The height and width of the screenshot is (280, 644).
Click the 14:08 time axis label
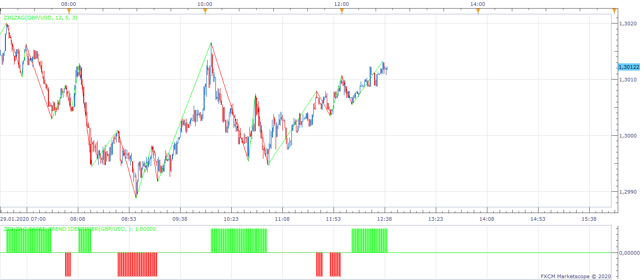487,218
